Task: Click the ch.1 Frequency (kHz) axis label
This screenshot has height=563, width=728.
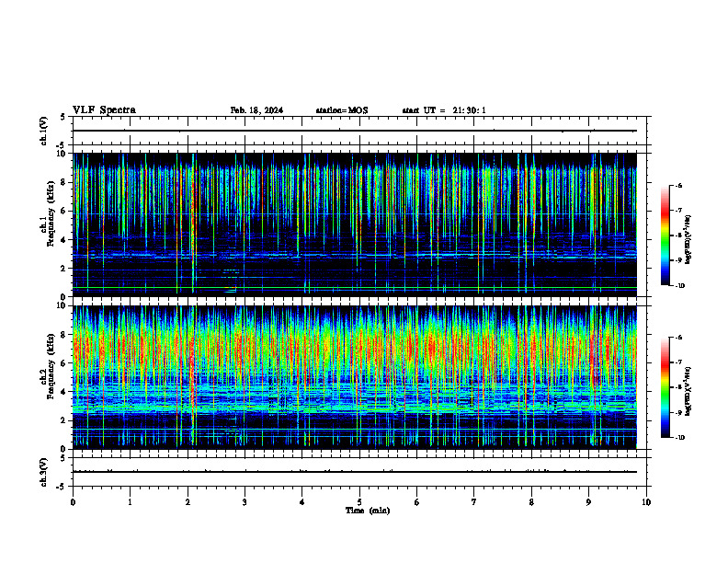Action: pos(48,213)
